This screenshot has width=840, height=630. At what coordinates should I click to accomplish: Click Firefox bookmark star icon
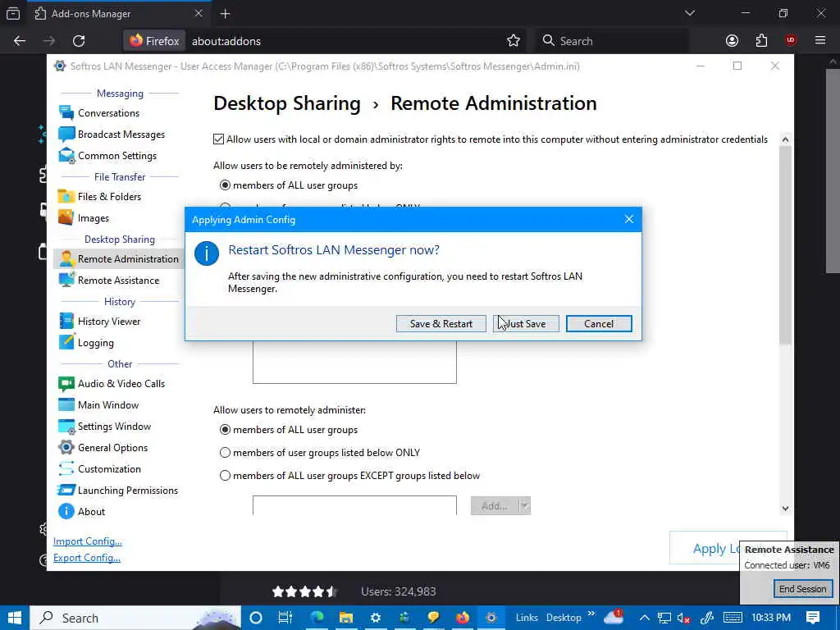(514, 41)
